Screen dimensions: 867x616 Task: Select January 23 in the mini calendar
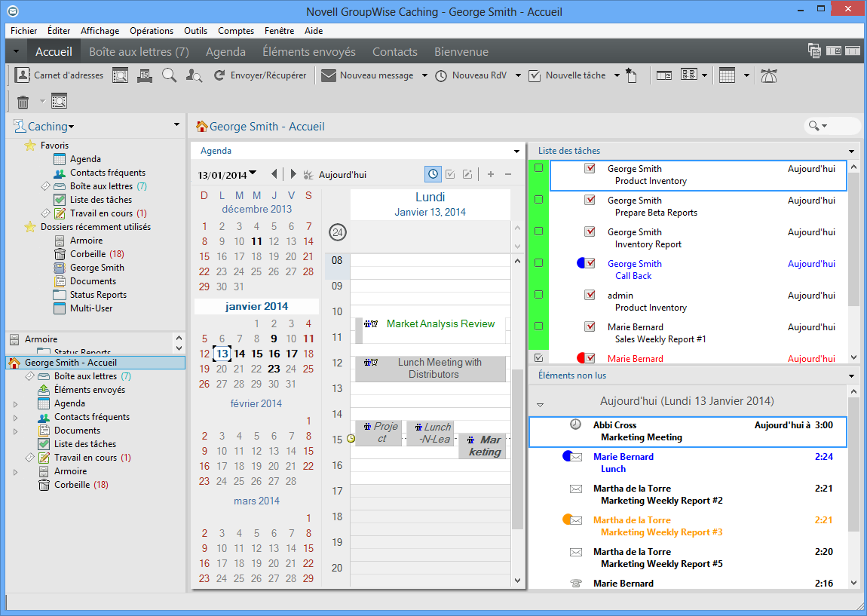coord(274,369)
